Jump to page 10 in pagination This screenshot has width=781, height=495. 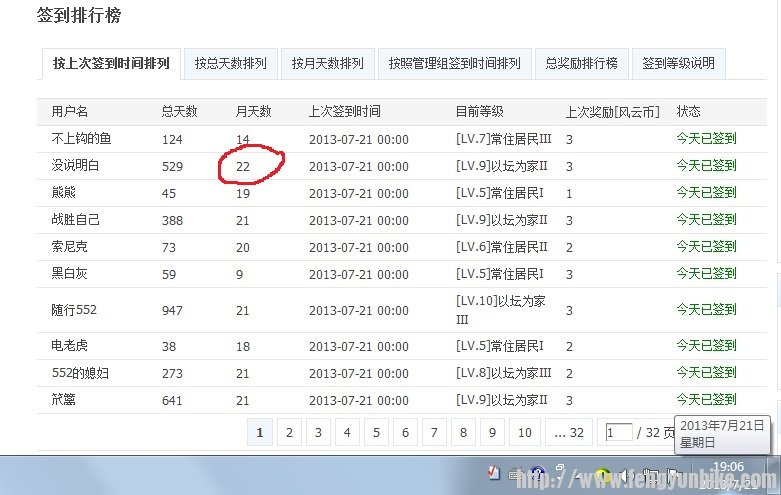[524, 432]
